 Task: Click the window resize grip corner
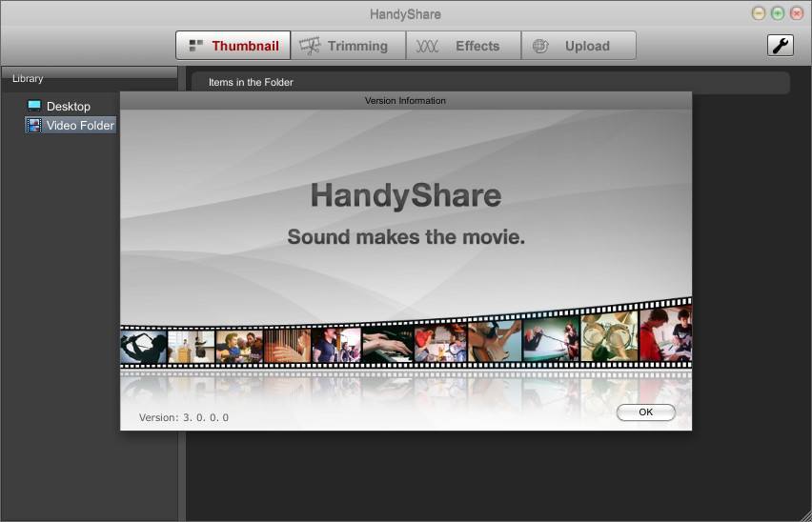point(806,516)
